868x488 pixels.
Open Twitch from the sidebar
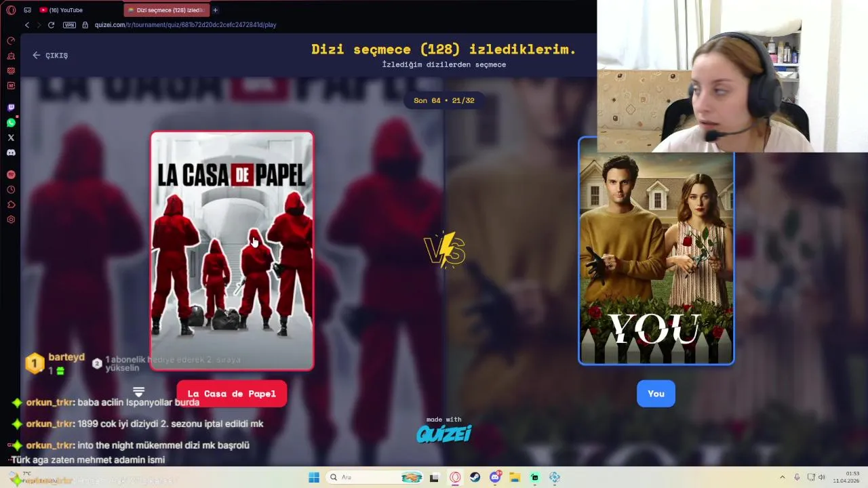pos(11,108)
